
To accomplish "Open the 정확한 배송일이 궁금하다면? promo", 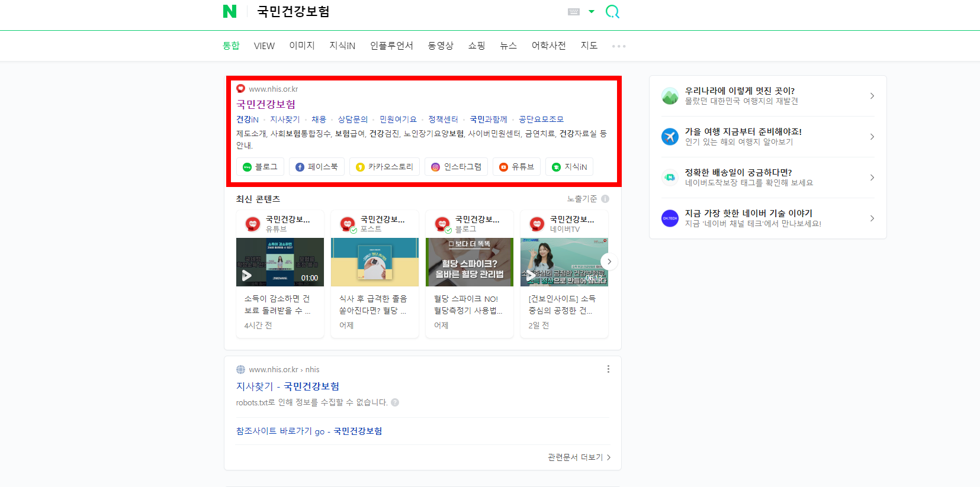I will tap(767, 178).
